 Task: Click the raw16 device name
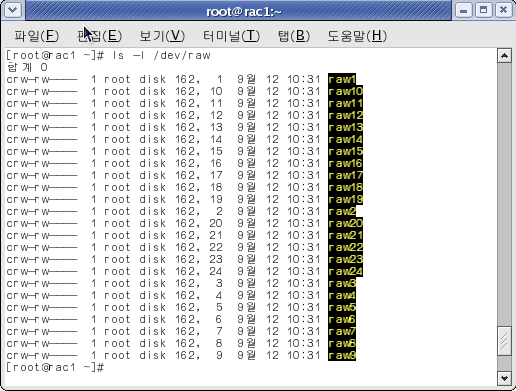point(345,163)
